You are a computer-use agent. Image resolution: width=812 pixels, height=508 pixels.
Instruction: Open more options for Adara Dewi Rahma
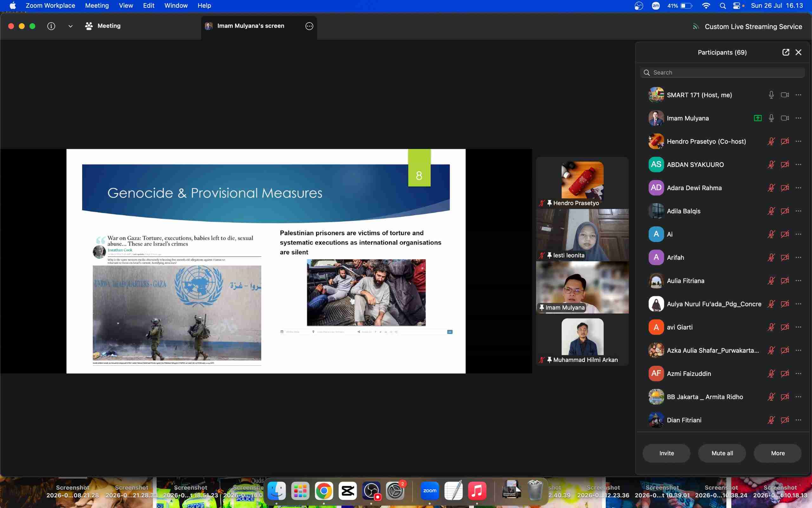798,187
